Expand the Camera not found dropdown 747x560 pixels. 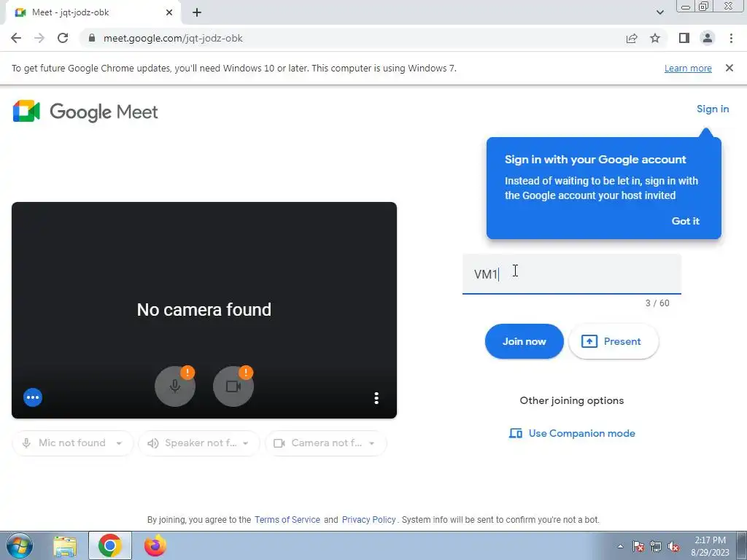(x=325, y=443)
